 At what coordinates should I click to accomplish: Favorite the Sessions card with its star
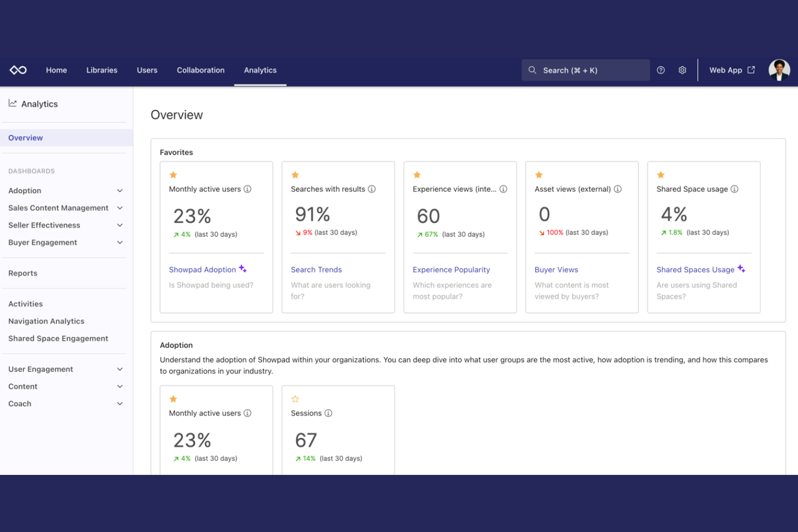[295, 399]
